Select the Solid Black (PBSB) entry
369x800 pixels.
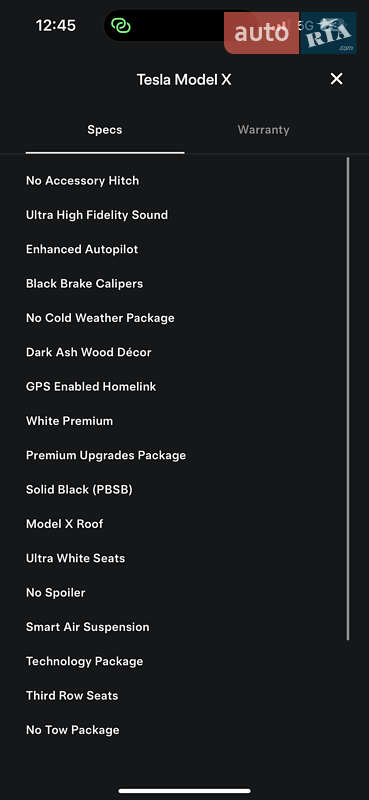(x=79, y=490)
